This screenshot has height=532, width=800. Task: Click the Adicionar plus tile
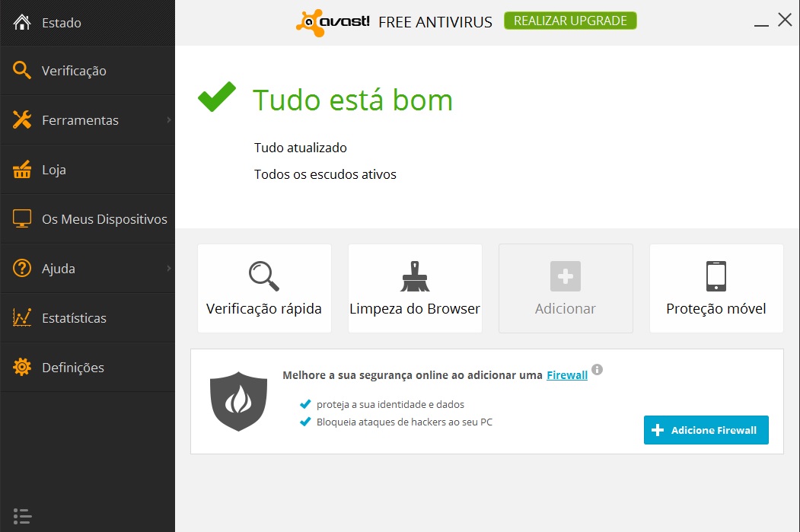[x=566, y=288]
